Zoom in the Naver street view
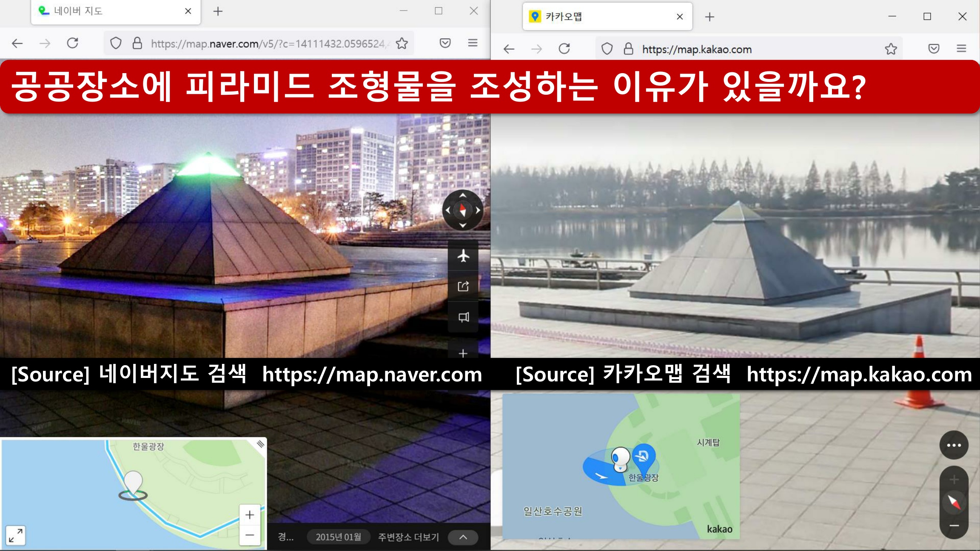 coord(463,353)
